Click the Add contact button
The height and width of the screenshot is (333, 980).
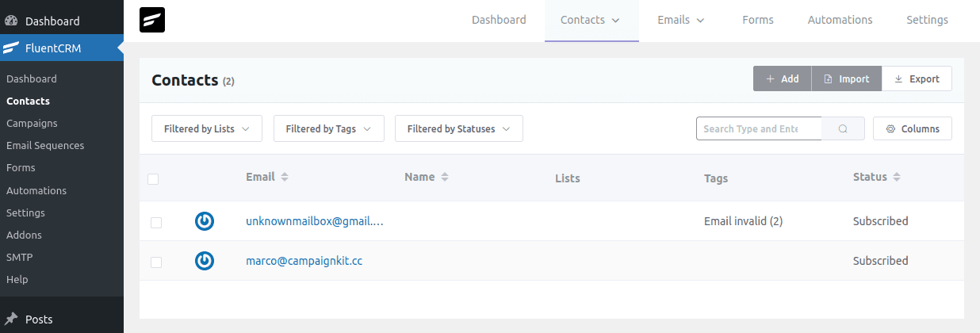782,78
